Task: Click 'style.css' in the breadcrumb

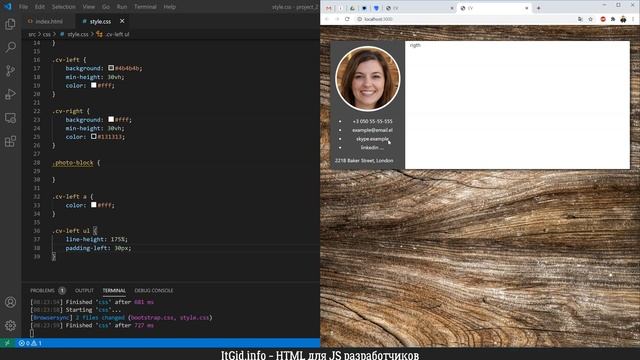Action: pos(78,34)
